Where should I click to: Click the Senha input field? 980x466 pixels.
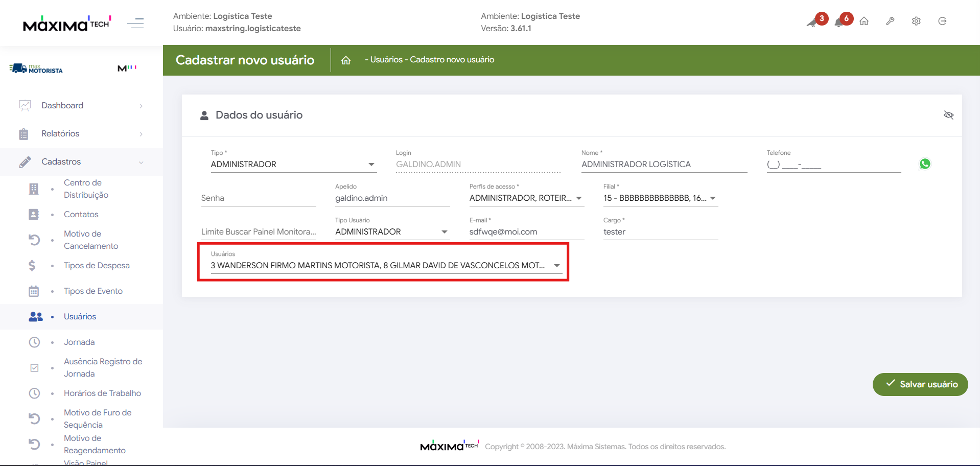pyautogui.click(x=259, y=198)
